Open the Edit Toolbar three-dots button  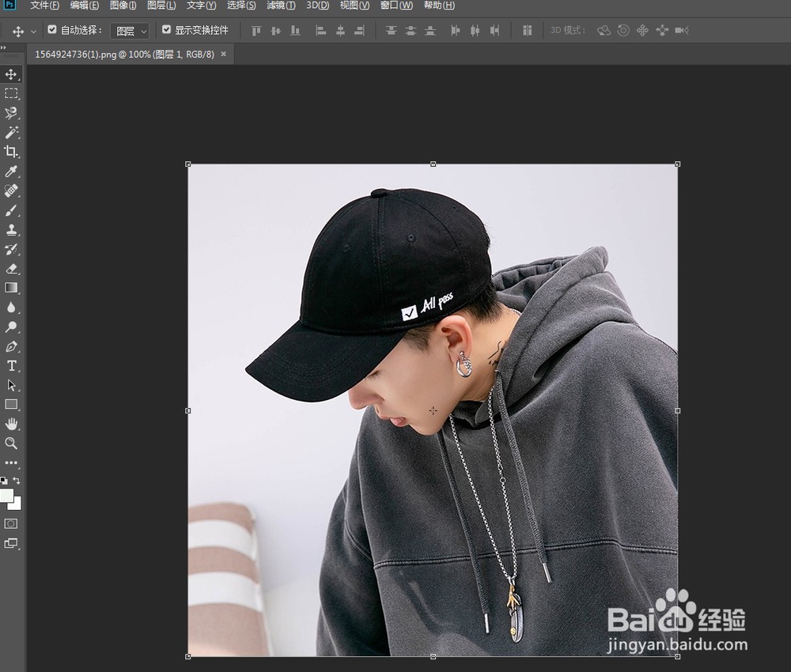11,462
